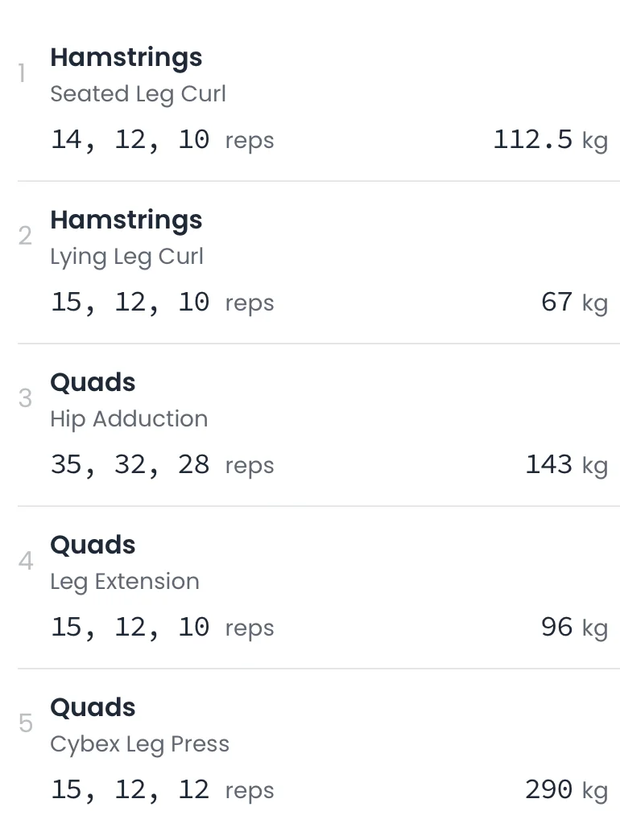Click the Hamstrings heading above Lying Leg Curl

coord(126,220)
